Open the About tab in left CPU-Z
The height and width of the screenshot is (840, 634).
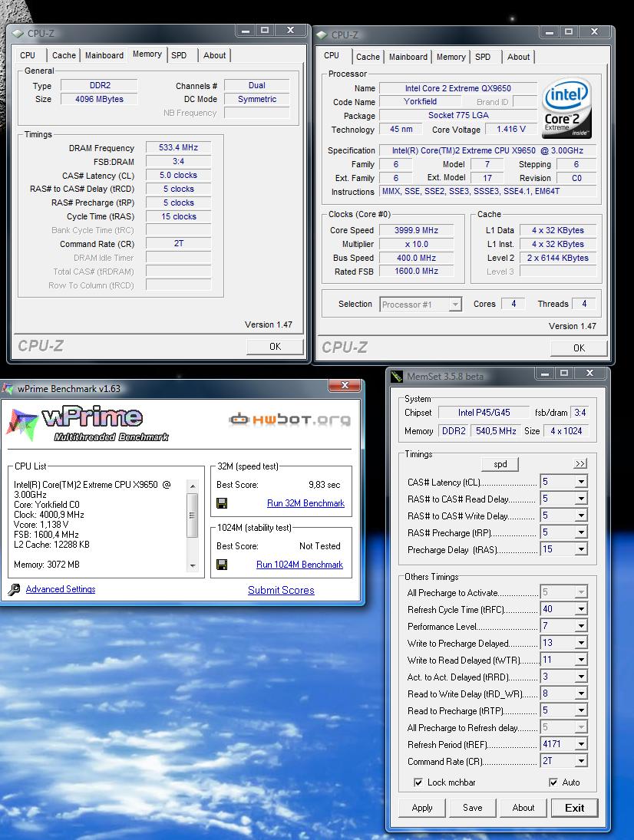click(x=214, y=55)
